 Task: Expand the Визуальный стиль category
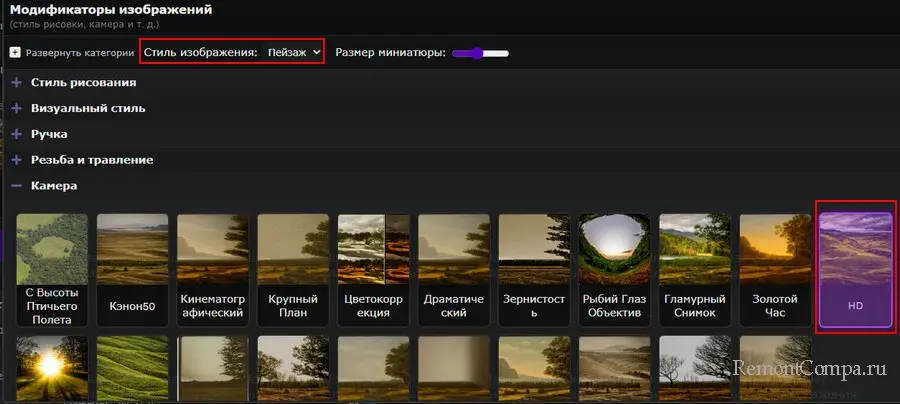point(88,108)
